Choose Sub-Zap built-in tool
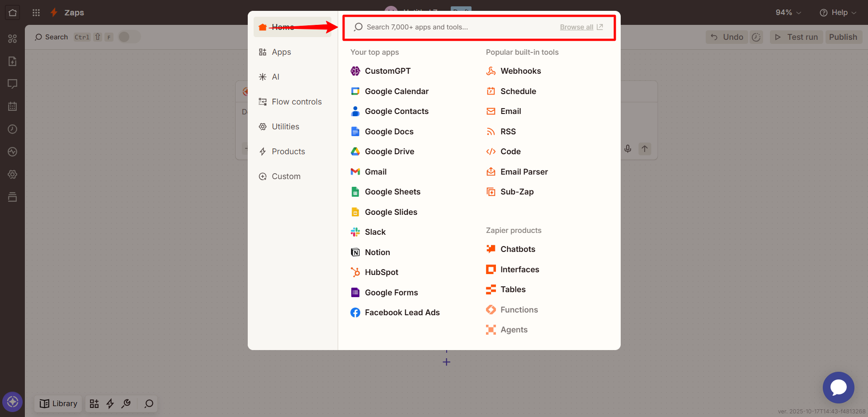Image resolution: width=868 pixels, height=417 pixels. [510, 192]
